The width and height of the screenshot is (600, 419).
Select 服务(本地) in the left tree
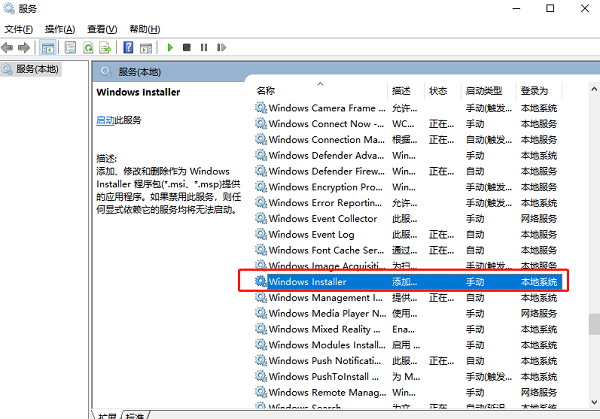[37, 69]
